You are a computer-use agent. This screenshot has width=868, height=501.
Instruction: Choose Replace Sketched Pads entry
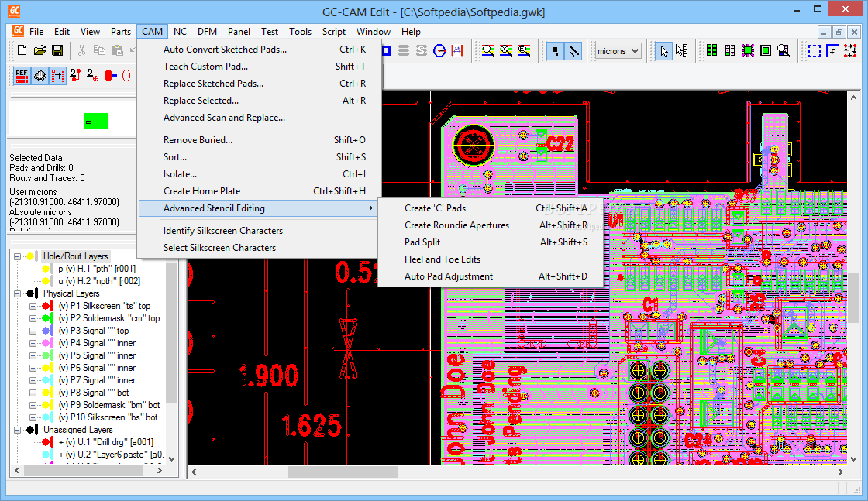coord(260,84)
